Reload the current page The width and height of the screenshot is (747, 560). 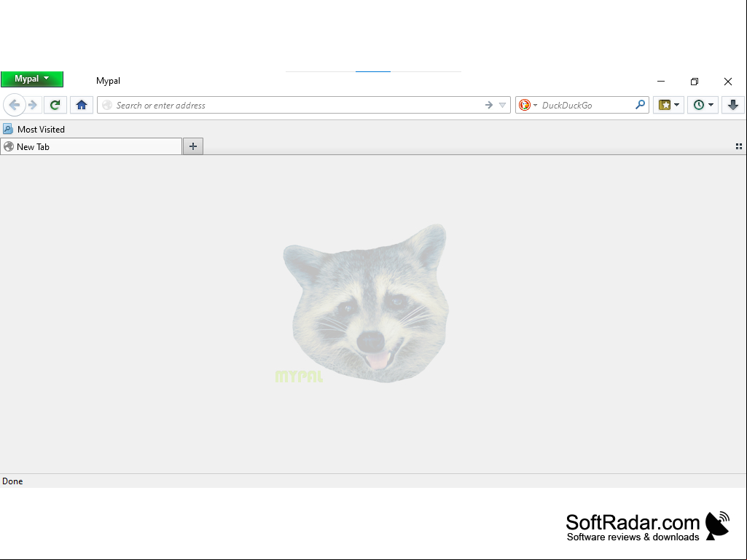pyautogui.click(x=55, y=105)
